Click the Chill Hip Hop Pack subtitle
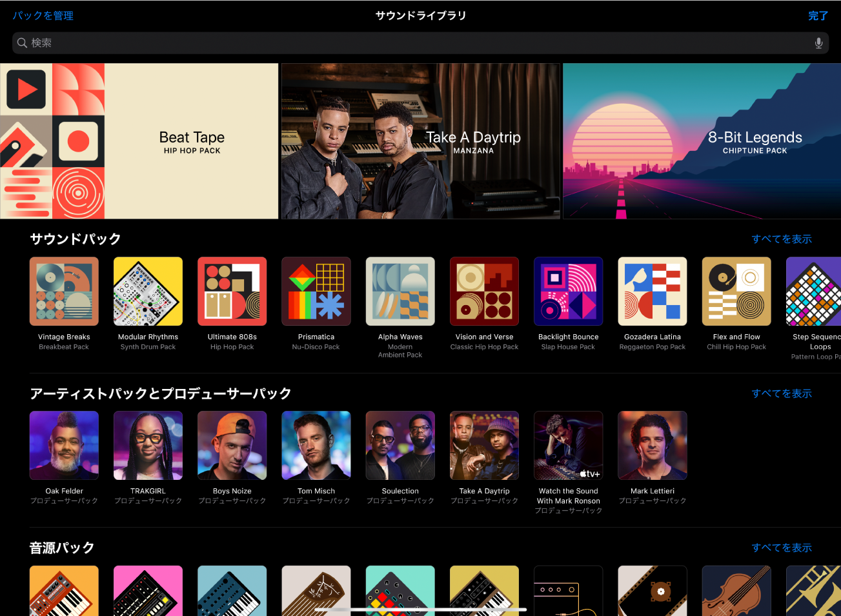841x616 pixels. (736, 347)
